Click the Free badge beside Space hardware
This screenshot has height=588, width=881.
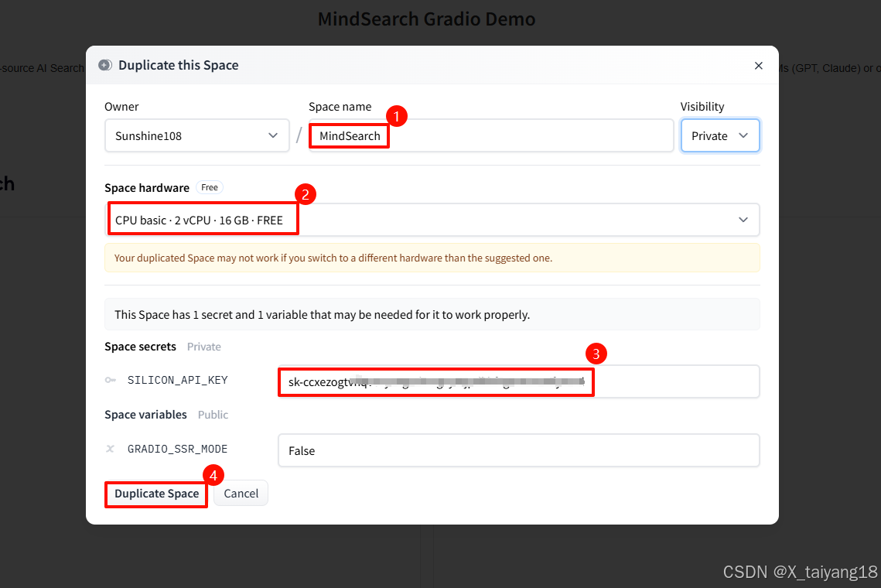(x=210, y=187)
